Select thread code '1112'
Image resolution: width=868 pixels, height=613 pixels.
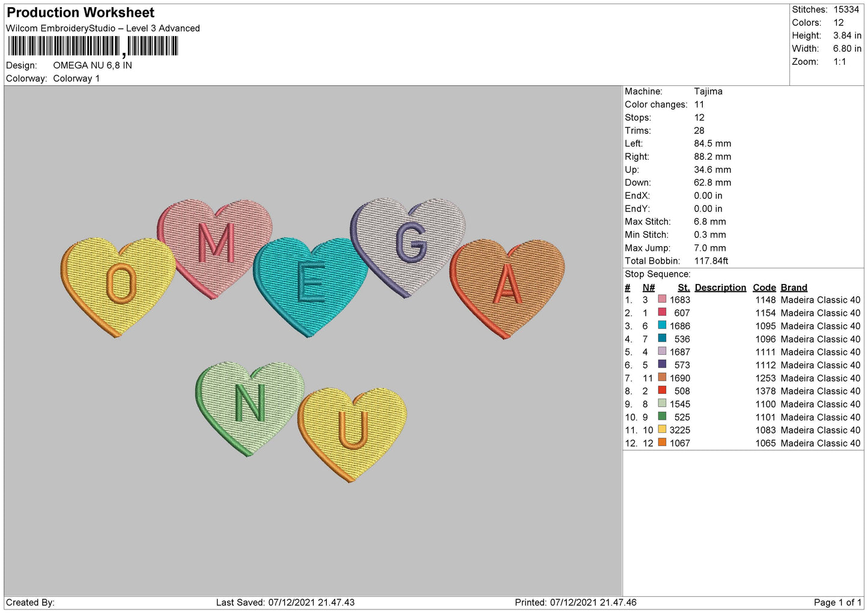click(x=766, y=365)
